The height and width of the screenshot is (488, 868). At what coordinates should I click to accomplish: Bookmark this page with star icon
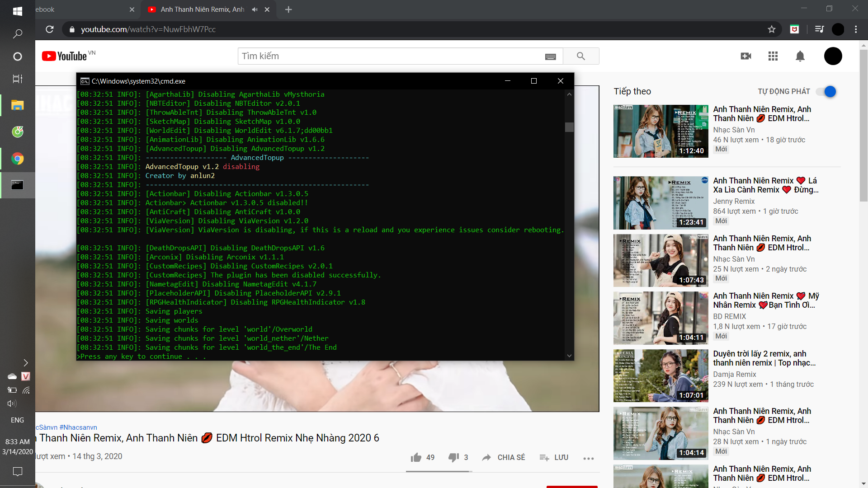tap(772, 29)
